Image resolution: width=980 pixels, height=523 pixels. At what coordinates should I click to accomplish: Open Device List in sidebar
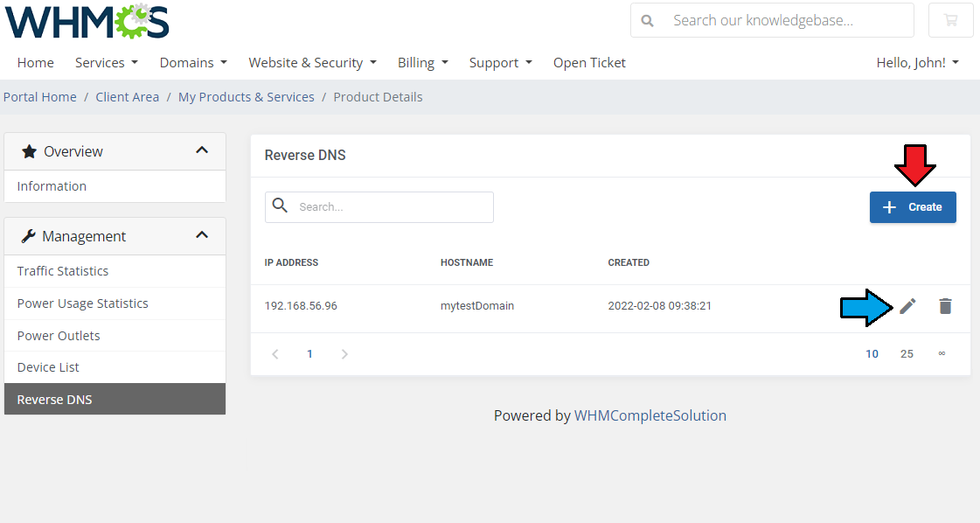115,367
